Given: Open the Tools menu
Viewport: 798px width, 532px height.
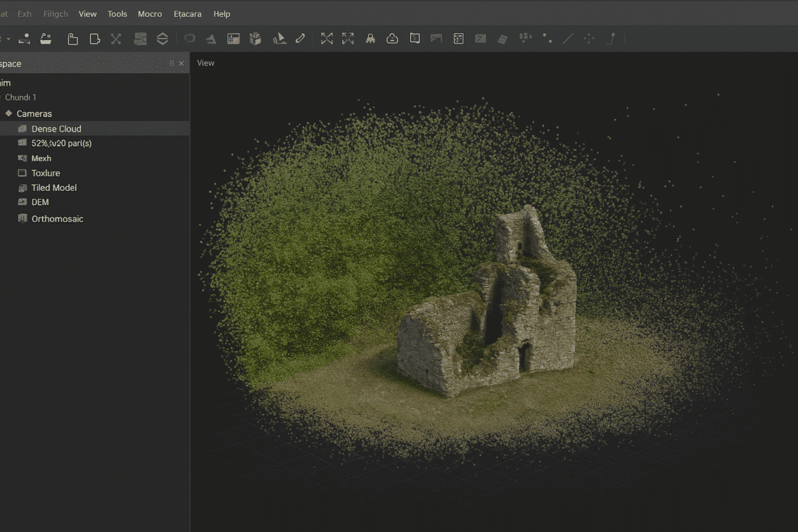Looking at the screenshot, I should click(x=117, y=14).
